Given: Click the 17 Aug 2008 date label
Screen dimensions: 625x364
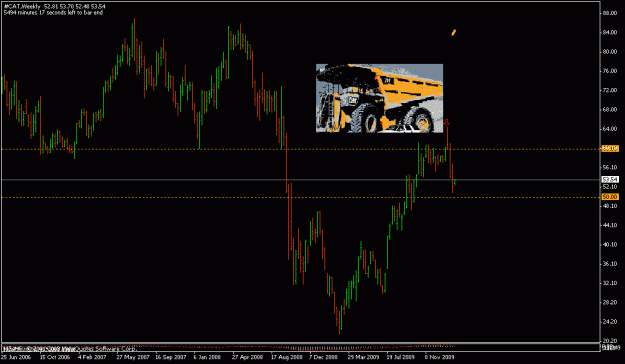Looking at the screenshot, I should (287, 357).
